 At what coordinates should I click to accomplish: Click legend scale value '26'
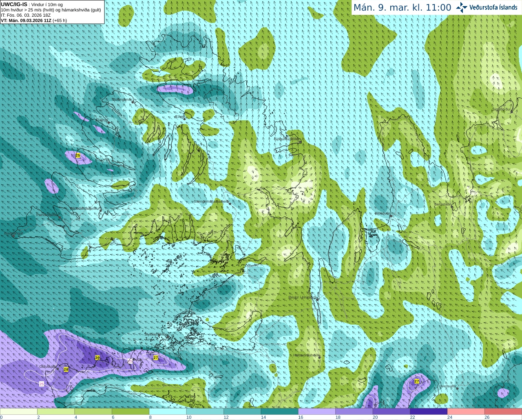(x=487, y=417)
